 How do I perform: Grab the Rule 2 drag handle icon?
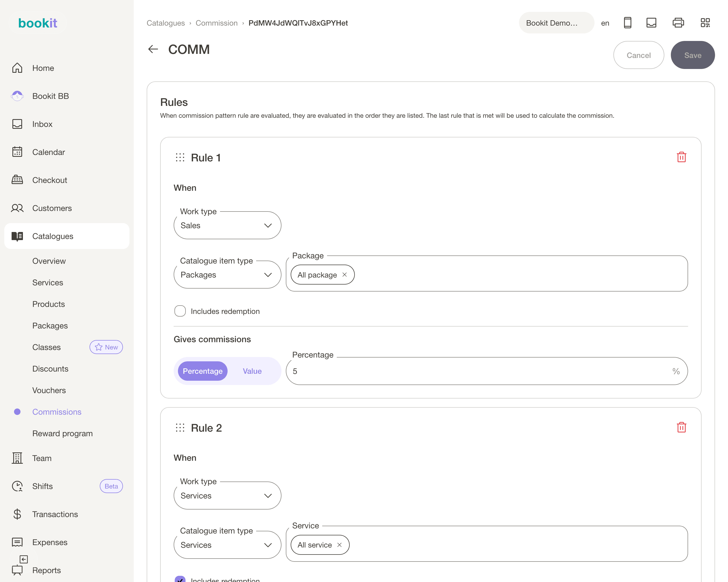click(180, 428)
